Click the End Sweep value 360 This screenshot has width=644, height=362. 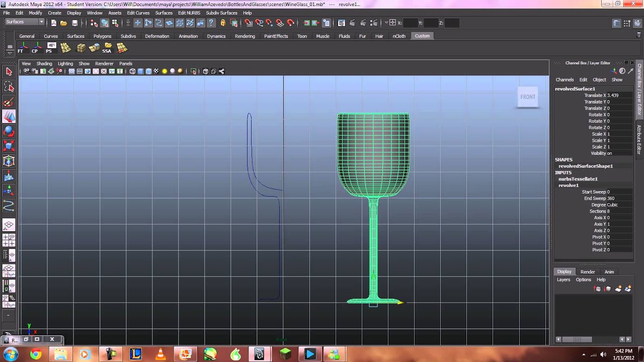point(619,199)
